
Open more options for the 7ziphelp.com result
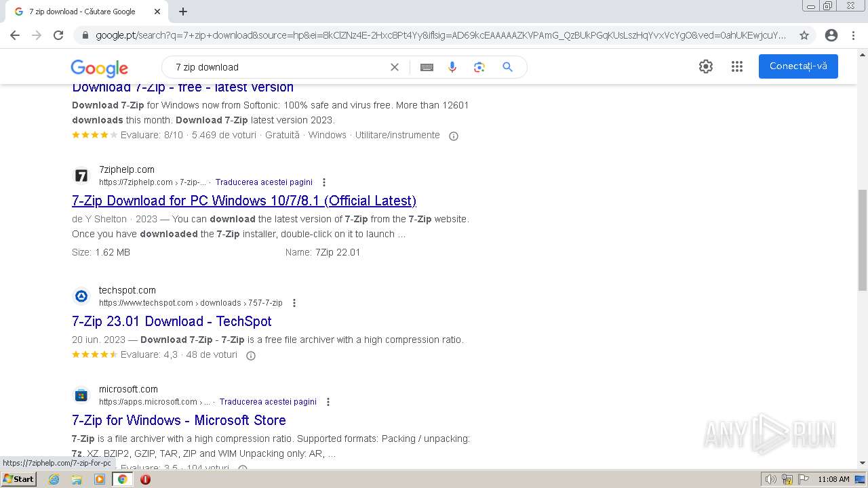click(324, 182)
